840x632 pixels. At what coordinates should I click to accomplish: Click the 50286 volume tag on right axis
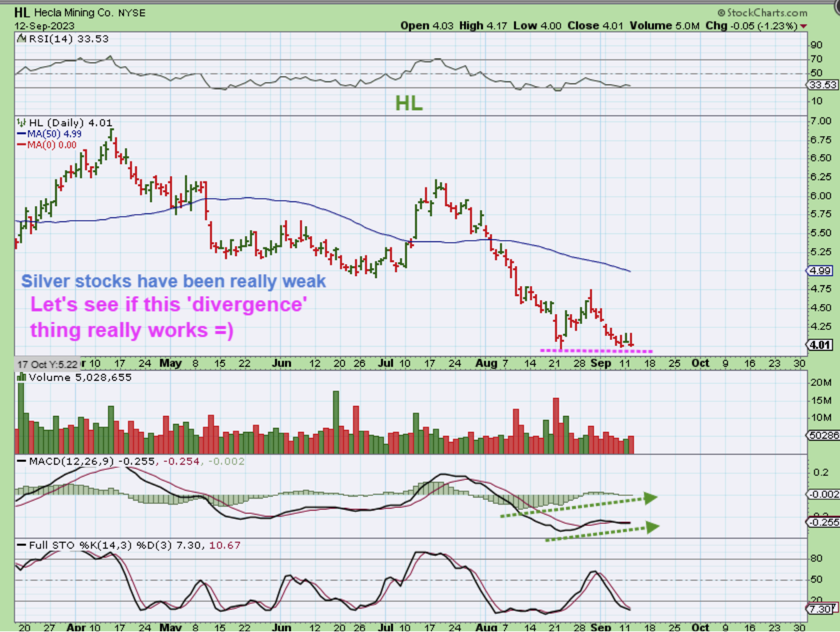pyautogui.click(x=823, y=436)
